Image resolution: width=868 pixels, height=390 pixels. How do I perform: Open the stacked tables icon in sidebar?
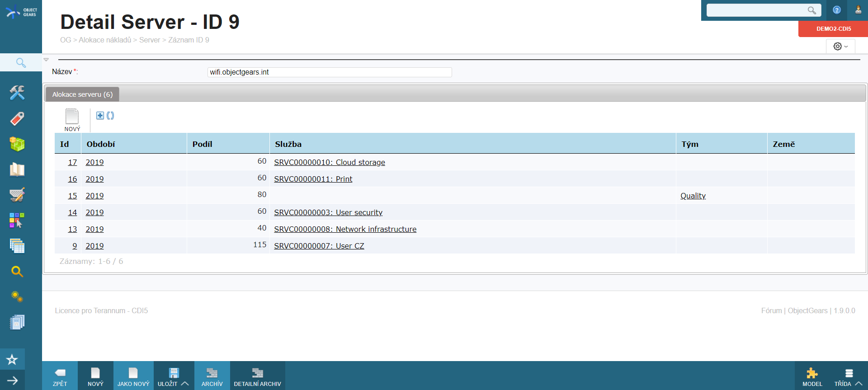coord(17,246)
